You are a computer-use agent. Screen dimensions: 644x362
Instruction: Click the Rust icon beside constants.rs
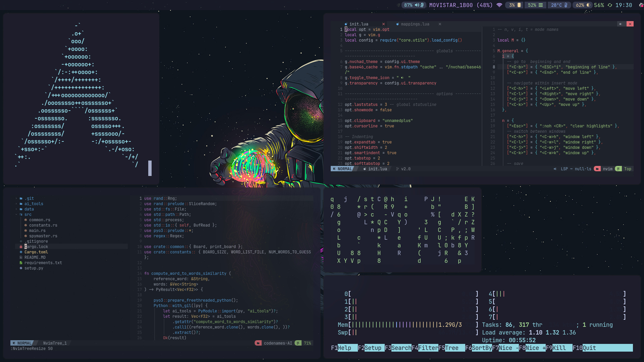click(26, 225)
